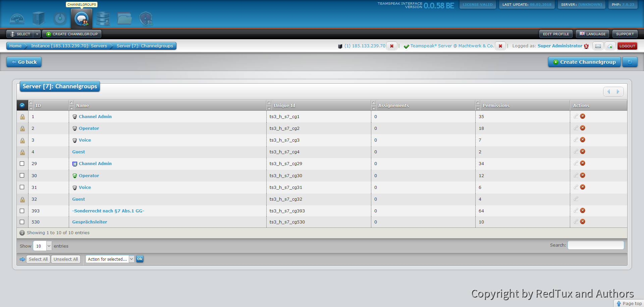Image resolution: width=644 pixels, height=307 pixels.
Task: Open the database with user icon
Action: (103, 19)
